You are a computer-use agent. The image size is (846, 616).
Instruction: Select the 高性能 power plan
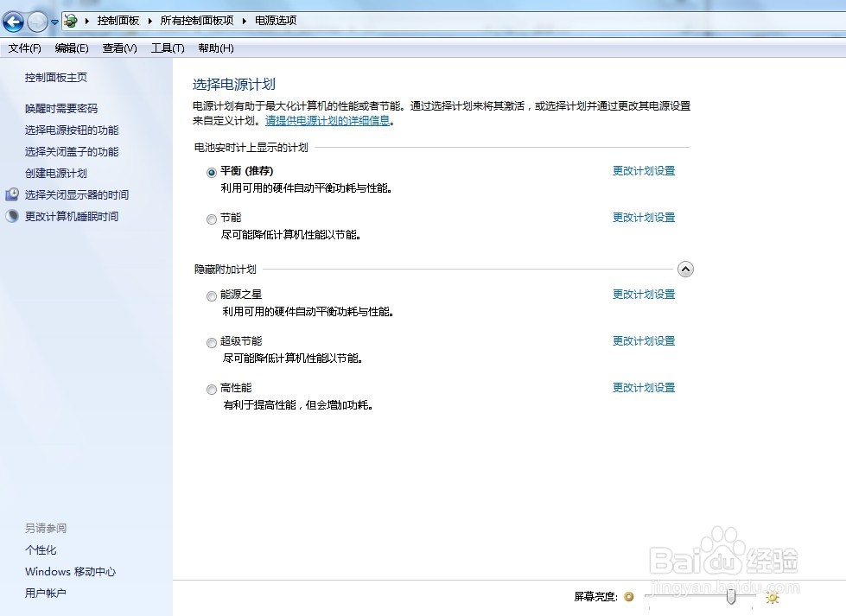click(212, 390)
